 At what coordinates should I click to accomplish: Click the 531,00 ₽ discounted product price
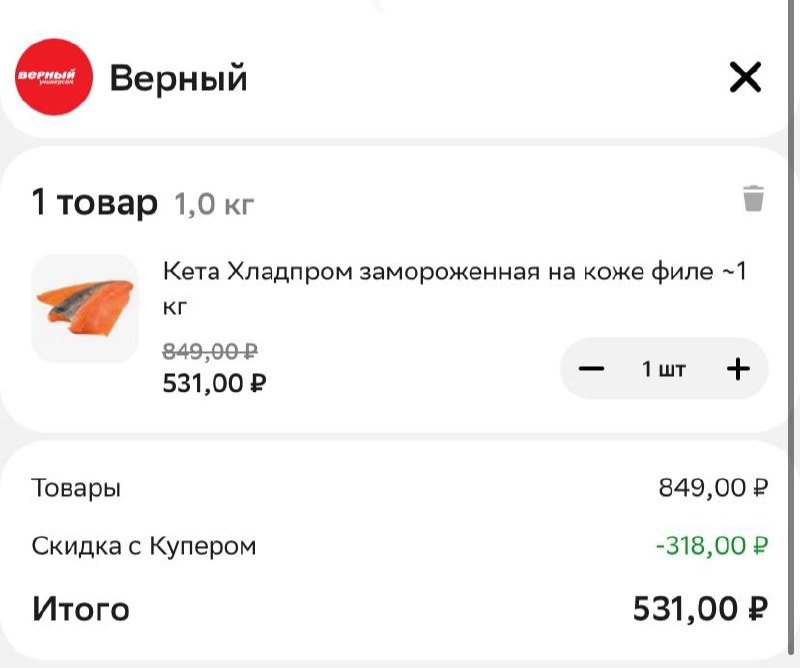pos(214,382)
